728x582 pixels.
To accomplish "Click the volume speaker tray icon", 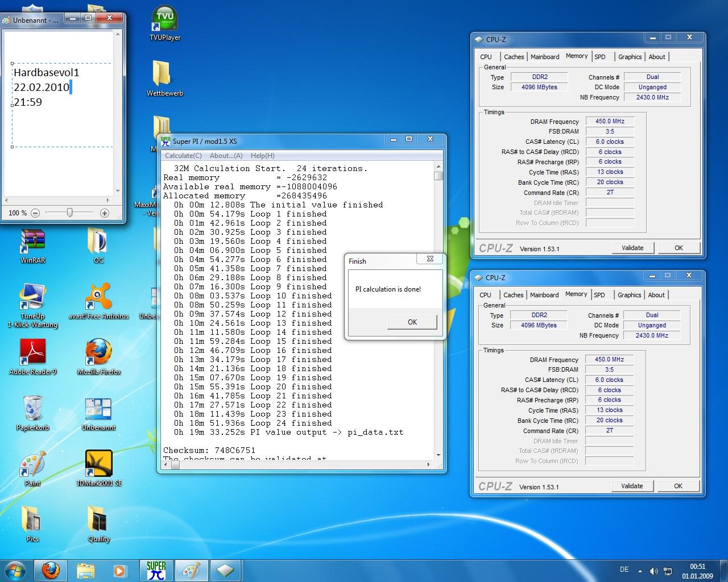I will click(x=653, y=571).
